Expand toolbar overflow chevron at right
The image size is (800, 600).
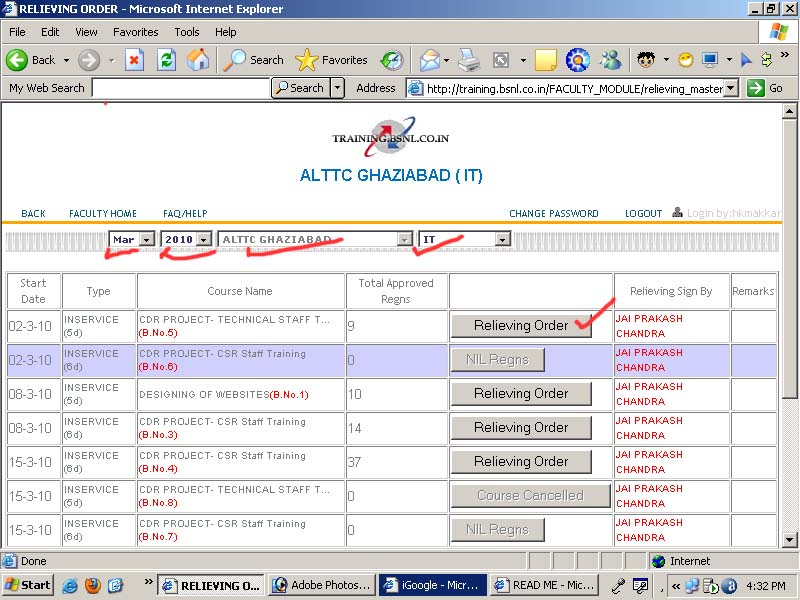(x=785, y=55)
